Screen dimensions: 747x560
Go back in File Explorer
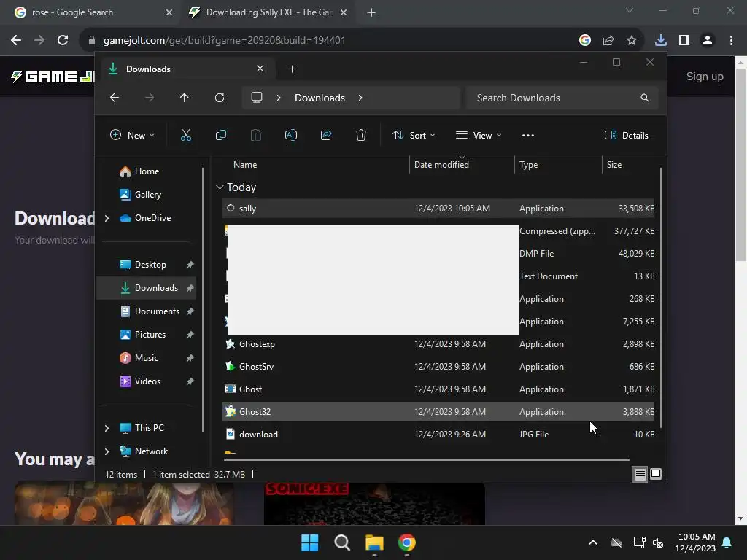click(115, 98)
